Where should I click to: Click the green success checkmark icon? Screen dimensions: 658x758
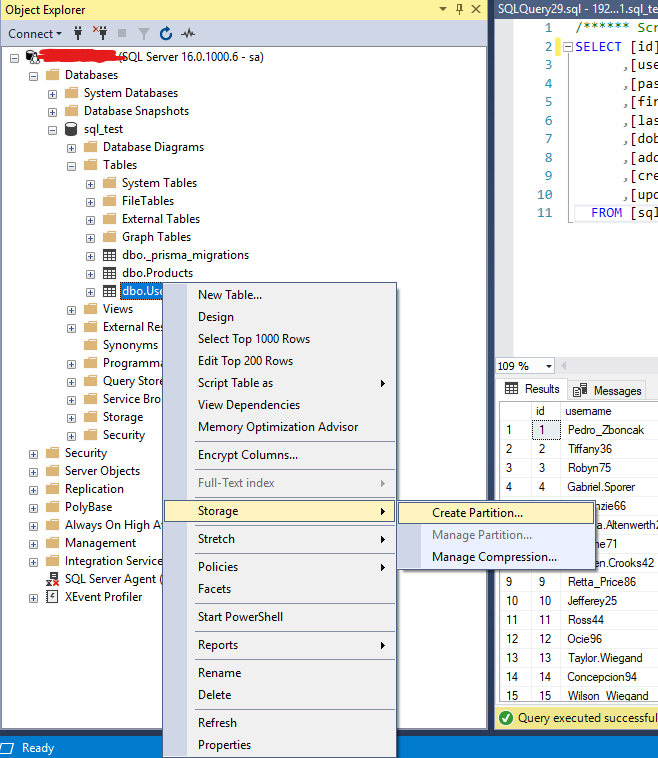(x=506, y=718)
